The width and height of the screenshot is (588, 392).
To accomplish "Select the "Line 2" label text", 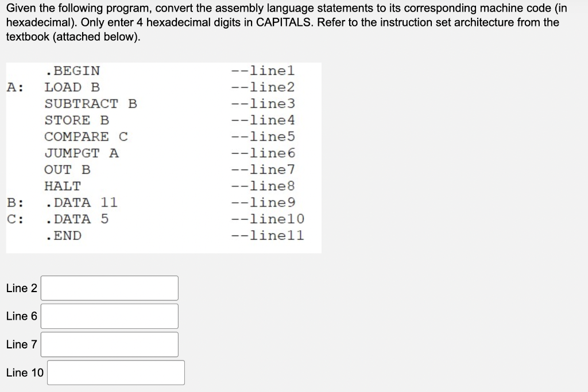I will pos(21,288).
